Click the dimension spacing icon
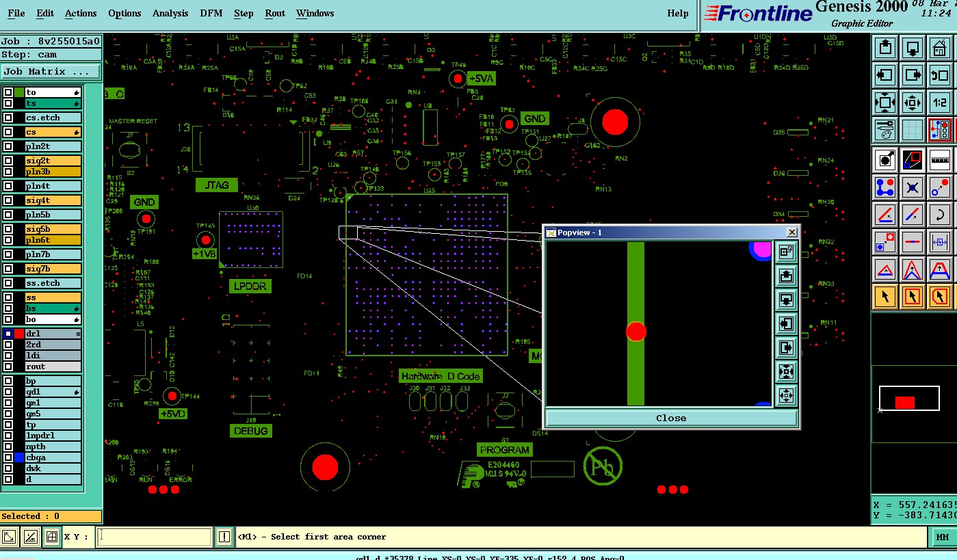This screenshot has height=560, width=957. tap(940, 241)
